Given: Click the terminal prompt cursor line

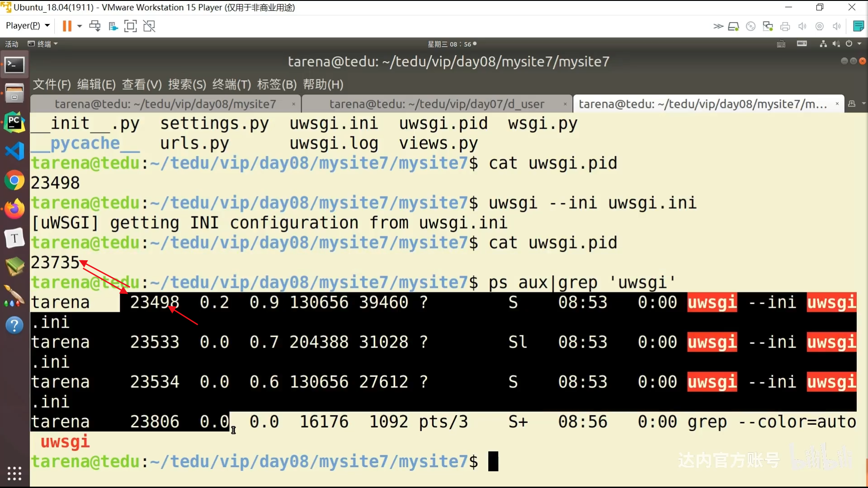Looking at the screenshot, I should pyautogui.click(x=493, y=461).
